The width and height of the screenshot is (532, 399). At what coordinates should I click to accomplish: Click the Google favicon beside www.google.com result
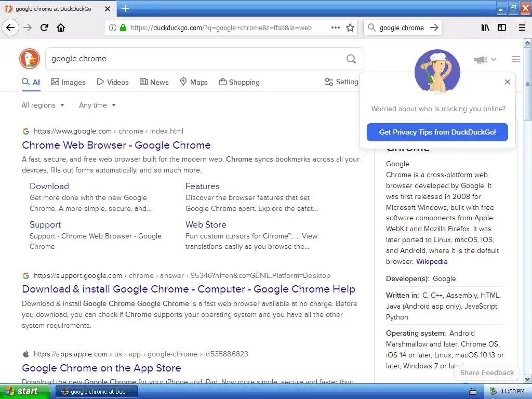[26, 131]
